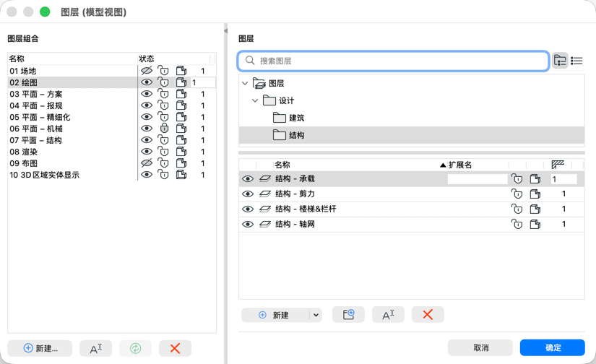
Task: Edit extension field of 结构 - 承载
Action: 478,179
